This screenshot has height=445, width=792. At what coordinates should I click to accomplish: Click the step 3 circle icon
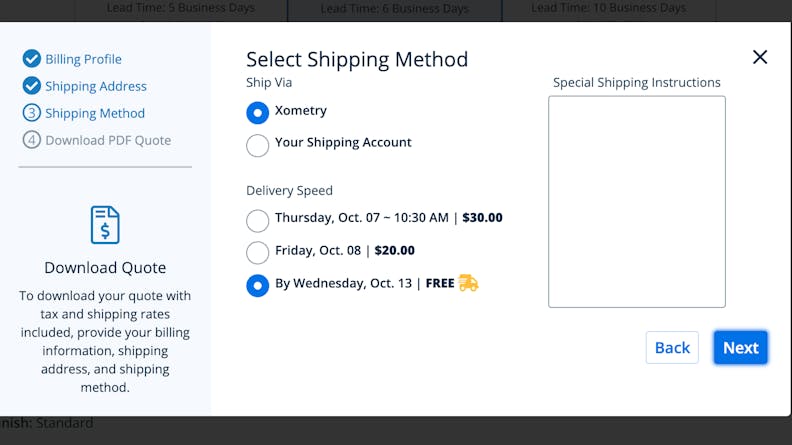31,113
